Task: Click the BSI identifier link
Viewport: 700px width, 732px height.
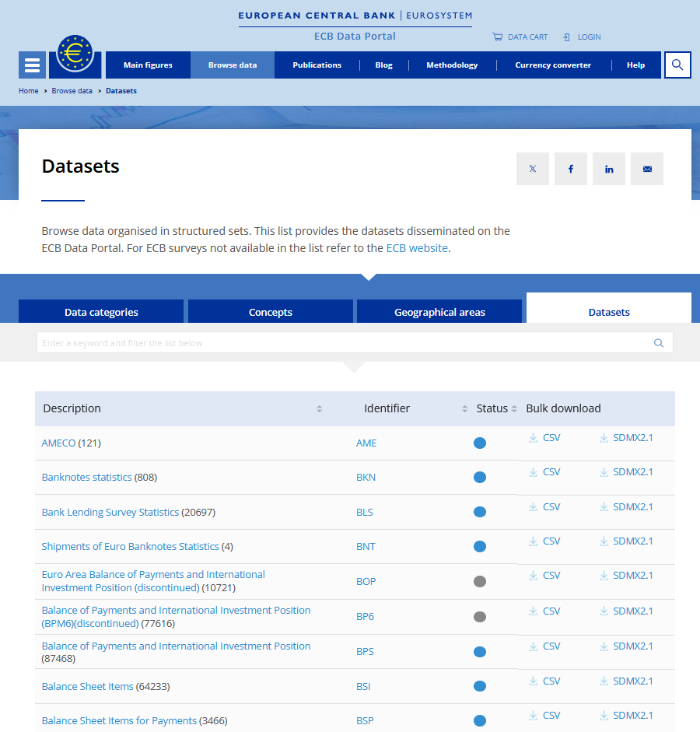Action: [363, 686]
